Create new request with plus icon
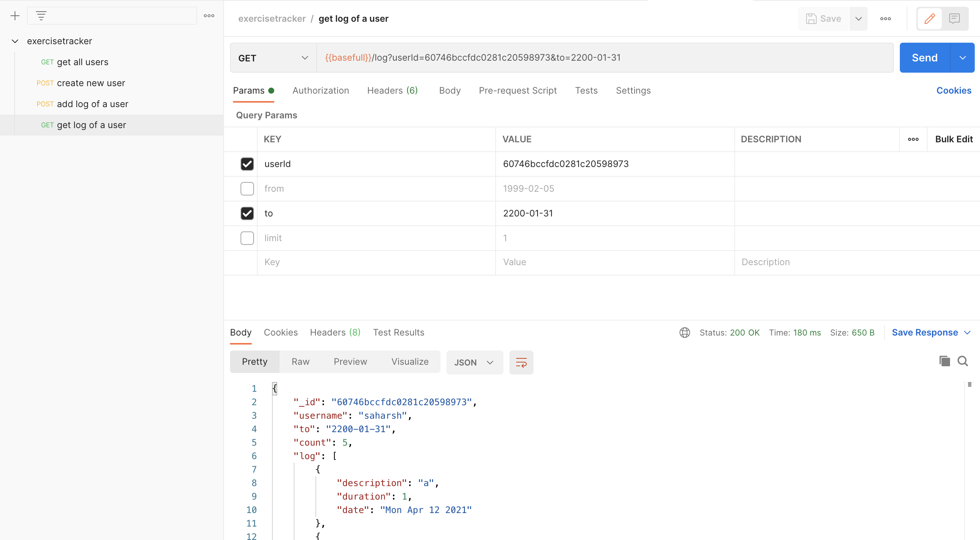Screen dimensions: 980x540 pos(15,16)
